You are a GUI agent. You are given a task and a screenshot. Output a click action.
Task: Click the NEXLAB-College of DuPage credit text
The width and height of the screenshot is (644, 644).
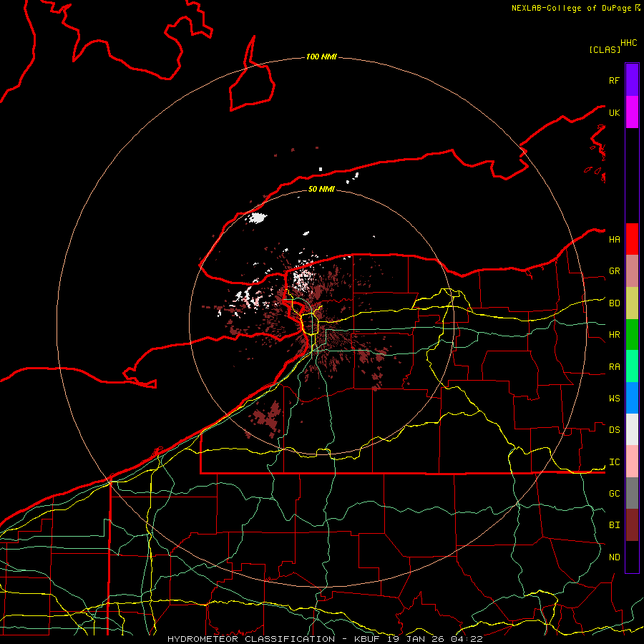571,8
